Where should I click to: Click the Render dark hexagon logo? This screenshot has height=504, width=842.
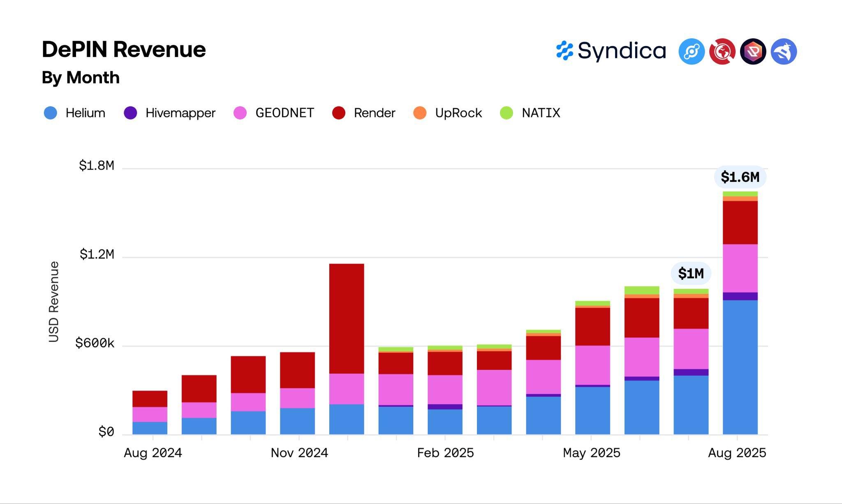753,52
